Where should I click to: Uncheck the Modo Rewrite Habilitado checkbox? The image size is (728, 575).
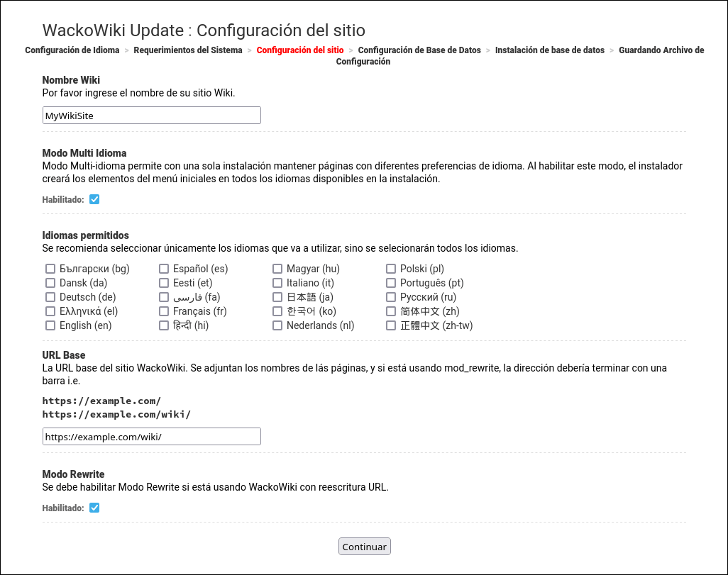coord(94,508)
